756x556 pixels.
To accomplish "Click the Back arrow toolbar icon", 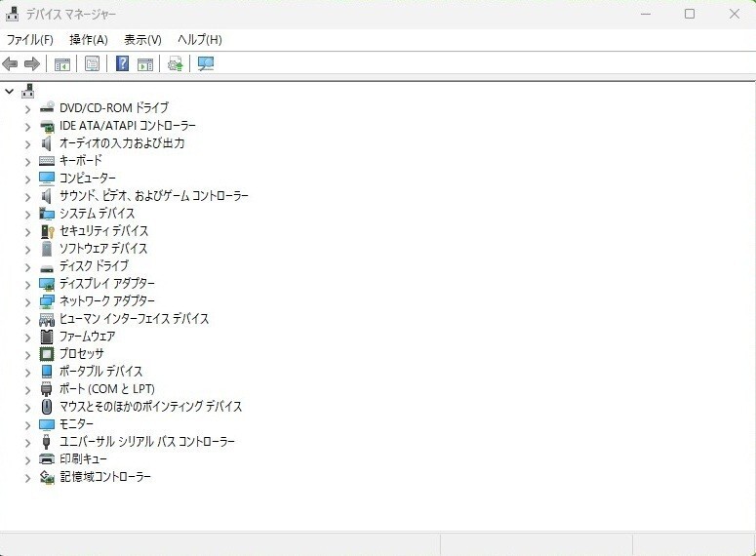I will (x=10, y=63).
